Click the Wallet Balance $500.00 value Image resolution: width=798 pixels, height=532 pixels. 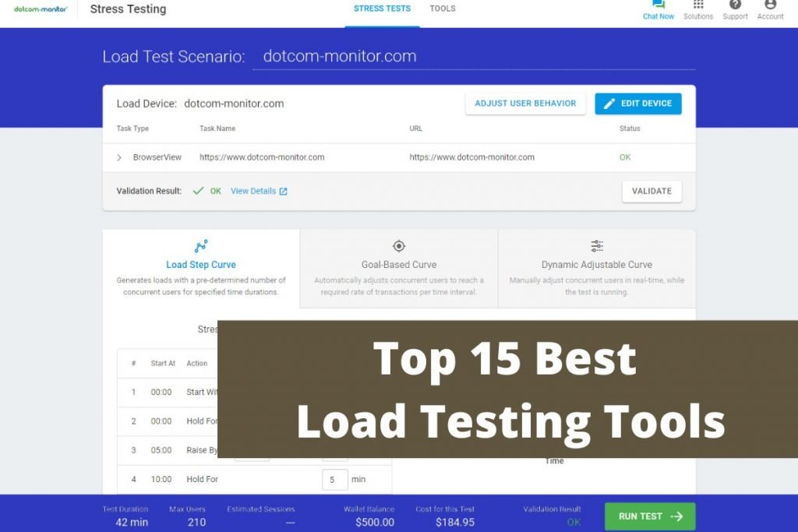coord(375,523)
